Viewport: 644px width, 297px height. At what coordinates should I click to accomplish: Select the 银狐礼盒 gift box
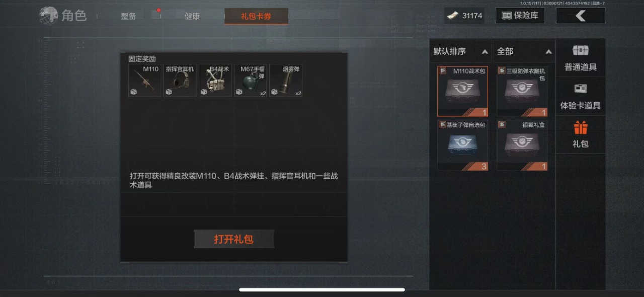(x=522, y=145)
